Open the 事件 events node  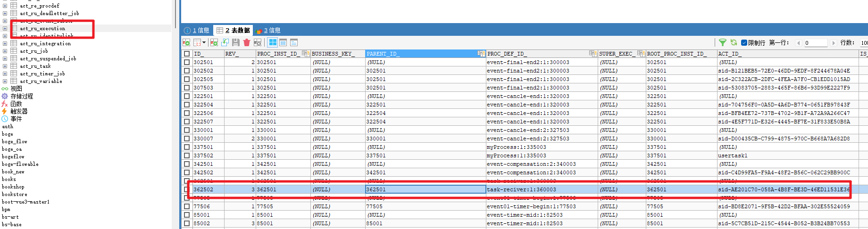pyautogui.click(x=16, y=119)
